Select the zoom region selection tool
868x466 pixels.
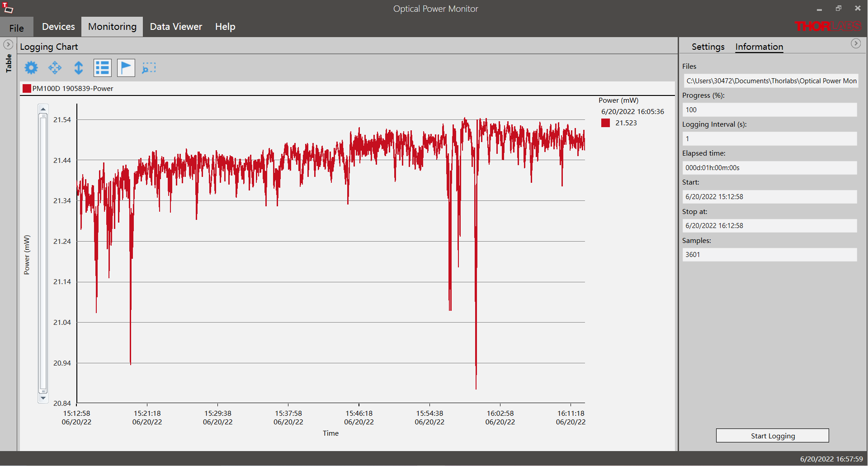click(x=149, y=68)
